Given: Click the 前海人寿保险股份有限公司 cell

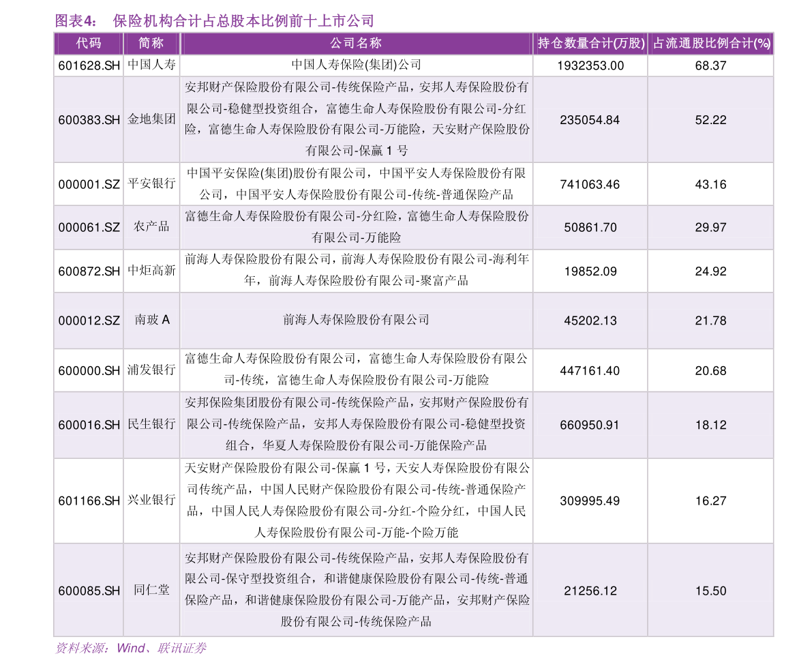Looking at the screenshot, I should click(x=356, y=320).
